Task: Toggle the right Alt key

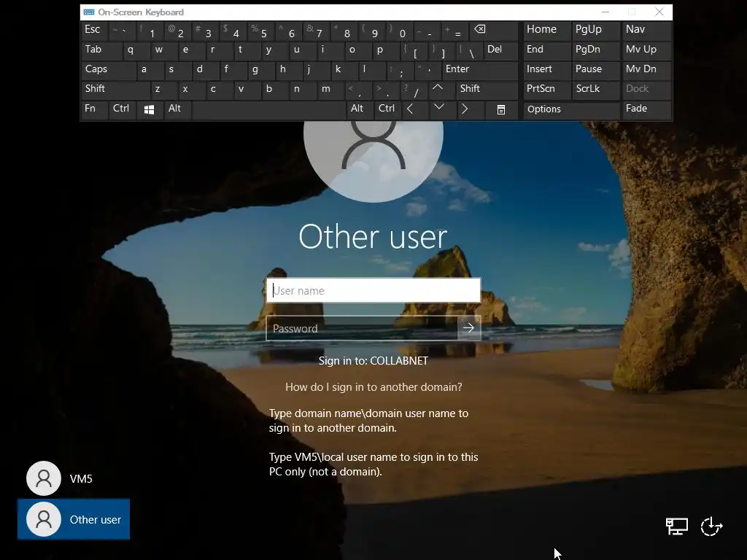Action: coord(359,109)
